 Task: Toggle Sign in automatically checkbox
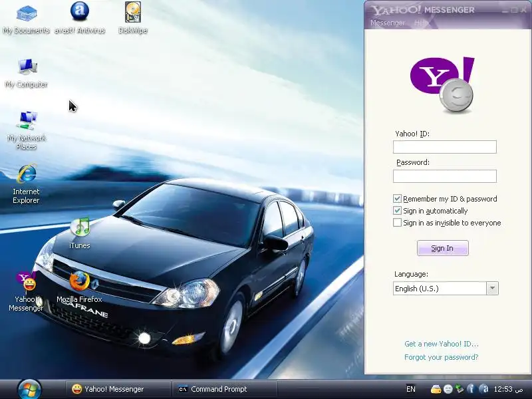(x=397, y=211)
